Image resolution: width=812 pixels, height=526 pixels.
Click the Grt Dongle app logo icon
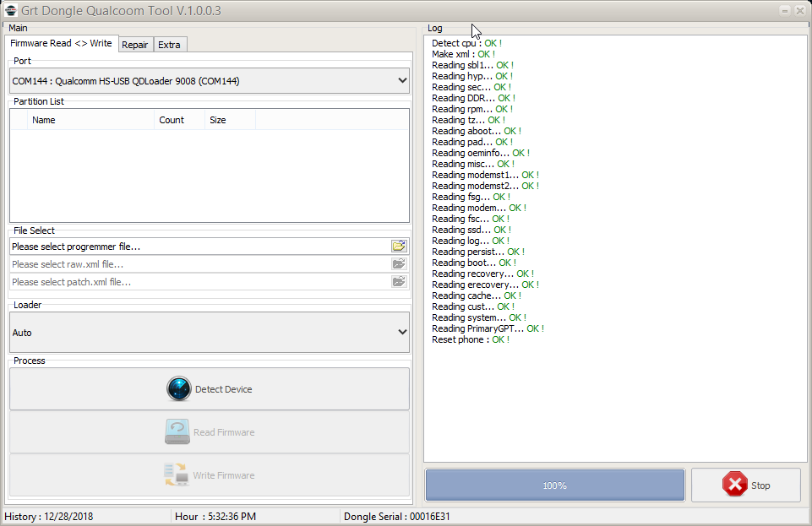tap(11, 10)
